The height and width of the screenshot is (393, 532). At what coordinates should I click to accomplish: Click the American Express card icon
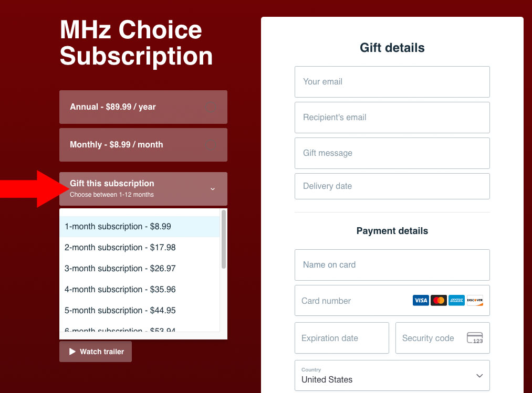coord(456,301)
